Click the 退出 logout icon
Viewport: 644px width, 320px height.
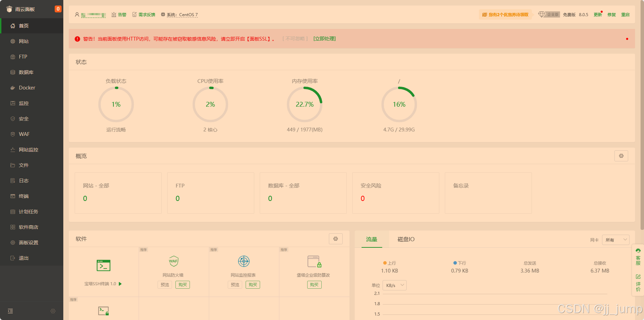(13, 258)
